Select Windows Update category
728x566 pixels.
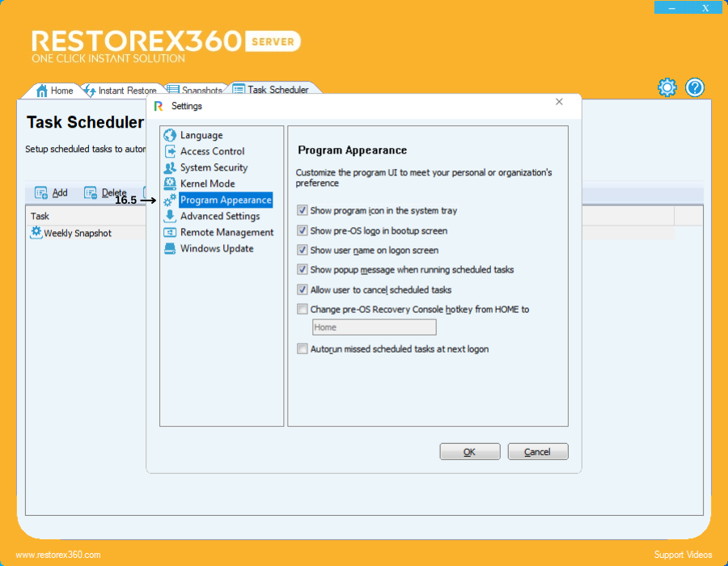217,249
